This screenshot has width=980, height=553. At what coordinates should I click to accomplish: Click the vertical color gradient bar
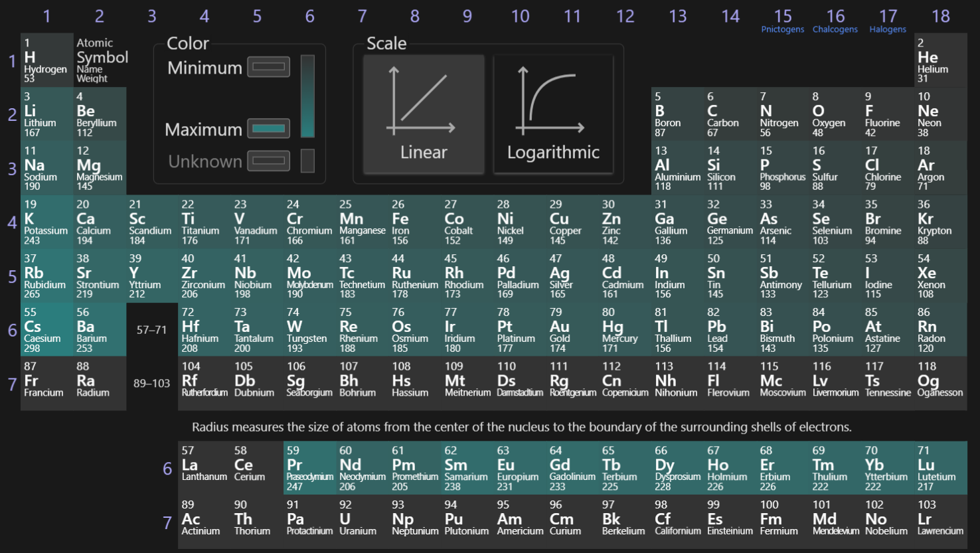point(307,96)
